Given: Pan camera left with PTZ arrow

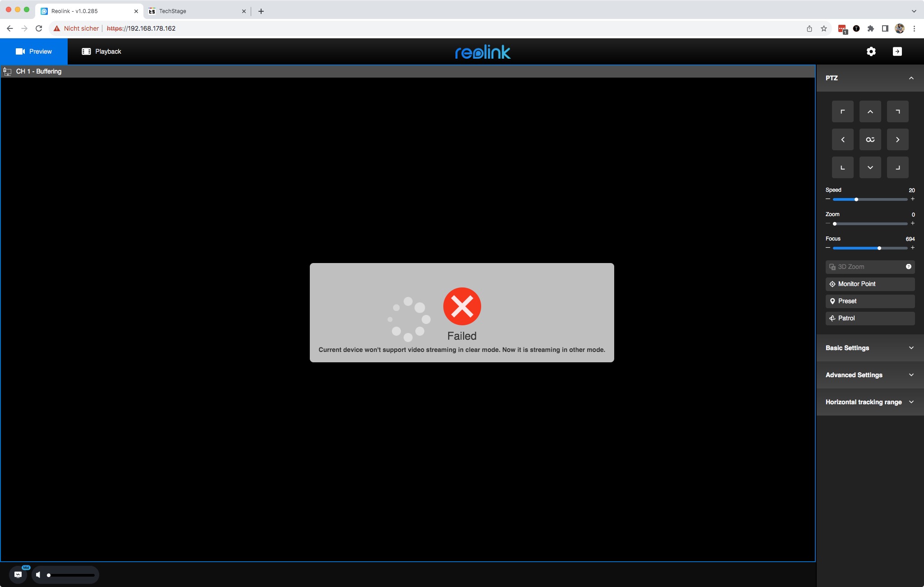Looking at the screenshot, I should 842,140.
